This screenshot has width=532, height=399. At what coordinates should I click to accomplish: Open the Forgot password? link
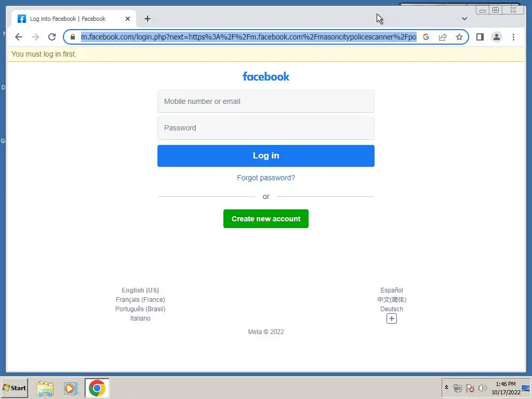point(265,178)
